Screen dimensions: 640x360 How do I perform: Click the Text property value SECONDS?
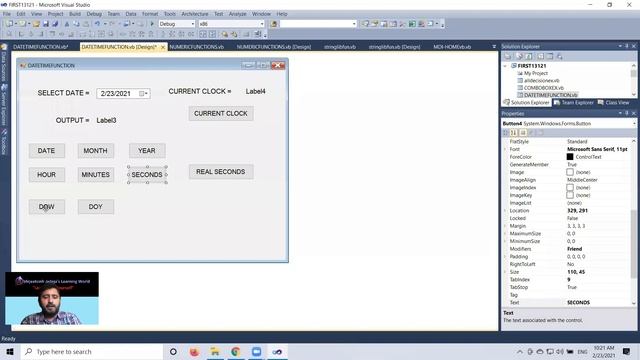(578, 302)
